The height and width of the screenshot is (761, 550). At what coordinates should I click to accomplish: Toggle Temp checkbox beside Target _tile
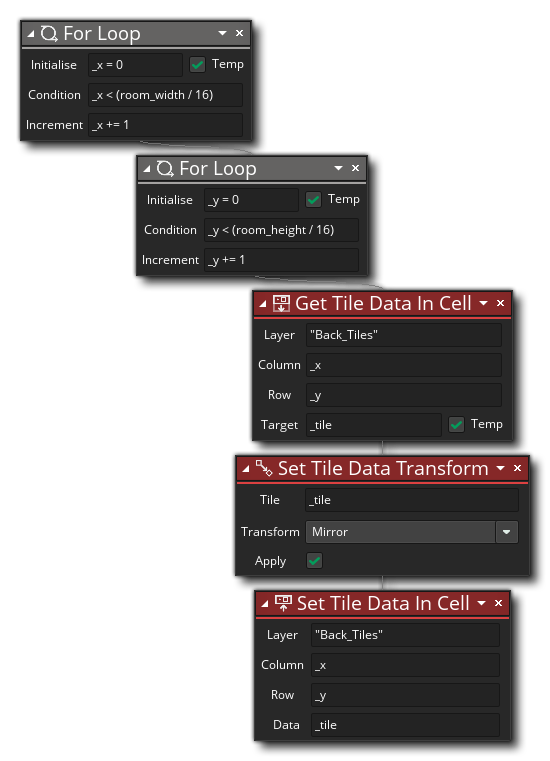pyautogui.click(x=456, y=425)
